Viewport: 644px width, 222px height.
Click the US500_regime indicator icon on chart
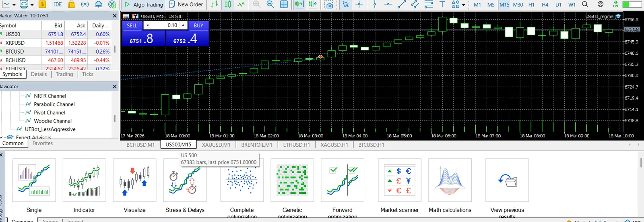(618, 17)
